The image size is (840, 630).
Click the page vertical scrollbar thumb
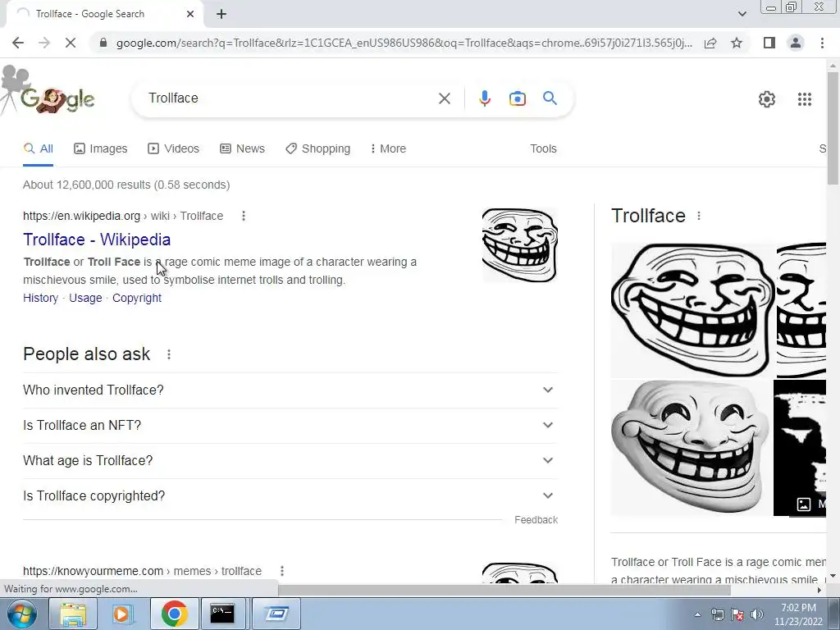(x=833, y=129)
